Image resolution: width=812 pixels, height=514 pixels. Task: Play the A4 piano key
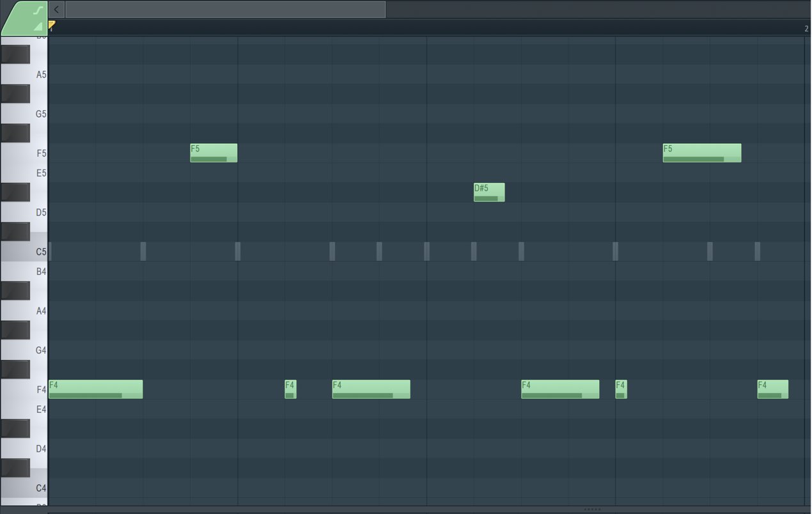pyautogui.click(x=38, y=311)
